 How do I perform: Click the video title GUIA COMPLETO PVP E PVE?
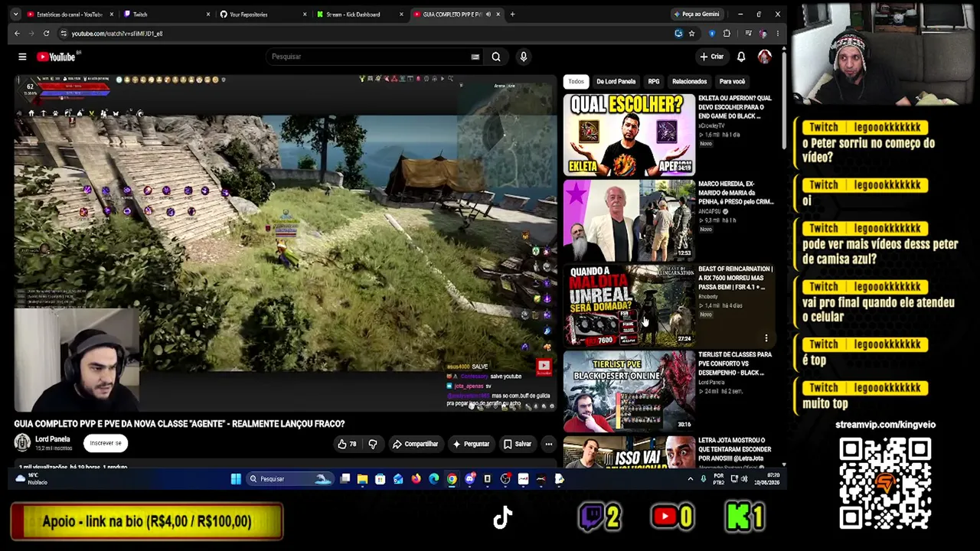(179, 424)
